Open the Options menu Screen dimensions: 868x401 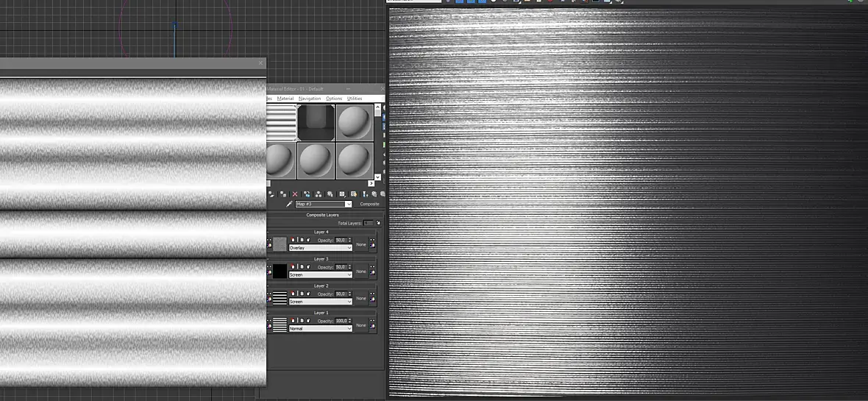(334, 98)
